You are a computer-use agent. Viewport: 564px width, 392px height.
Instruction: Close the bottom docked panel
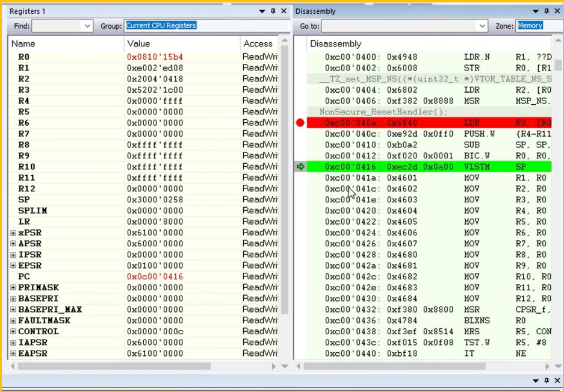tap(557, 380)
